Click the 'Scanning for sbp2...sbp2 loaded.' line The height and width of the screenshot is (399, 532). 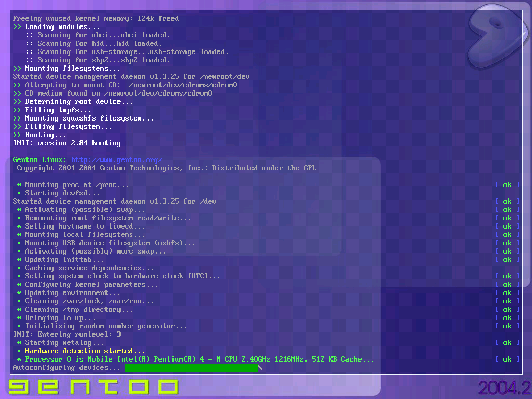click(98, 60)
